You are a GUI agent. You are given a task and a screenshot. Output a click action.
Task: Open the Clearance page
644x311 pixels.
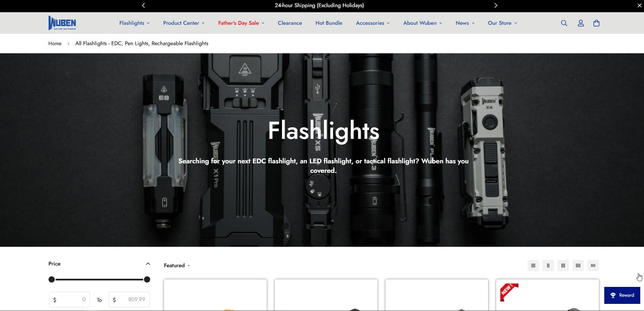tap(290, 23)
